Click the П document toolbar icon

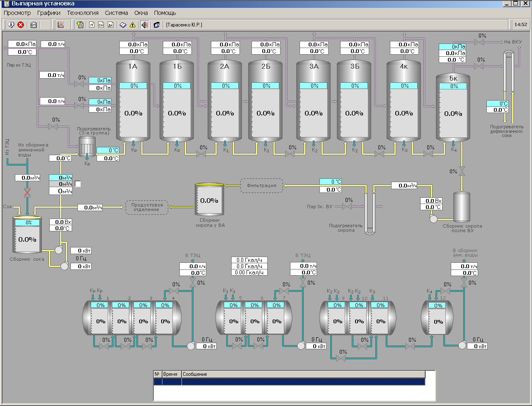(x=92, y=25)
